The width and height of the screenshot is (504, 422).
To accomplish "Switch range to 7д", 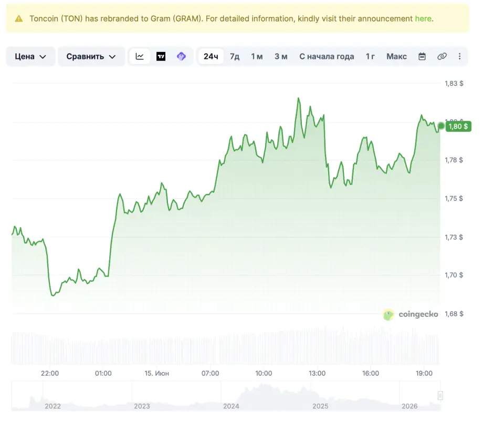I will (x=235, y=56).
